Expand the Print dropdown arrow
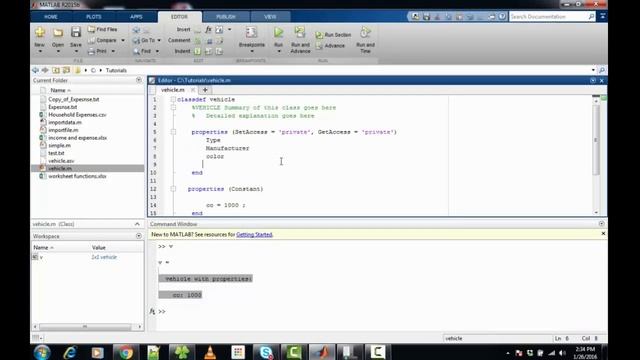The height and width of the screenshot is (360, 640). (x=113, y=51)
